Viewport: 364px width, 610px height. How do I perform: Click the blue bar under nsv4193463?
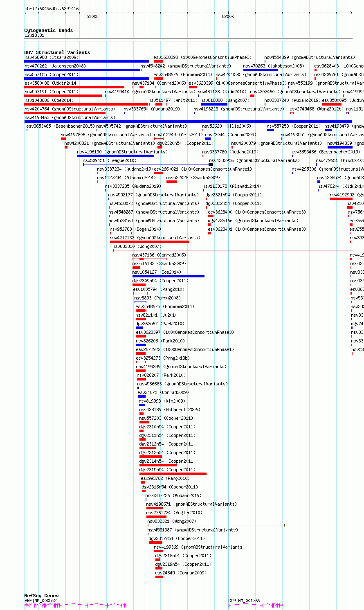[189, 122]
